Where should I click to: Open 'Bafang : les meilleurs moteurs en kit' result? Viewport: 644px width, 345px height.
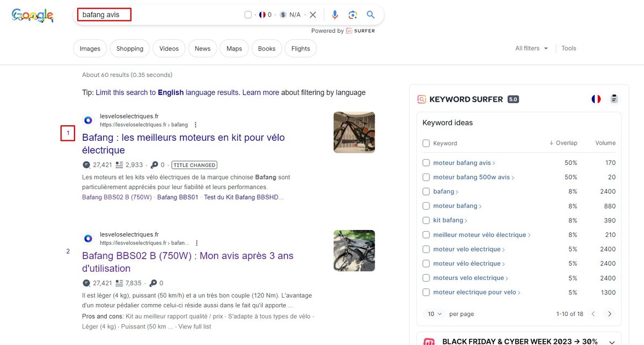click(184, 144)
